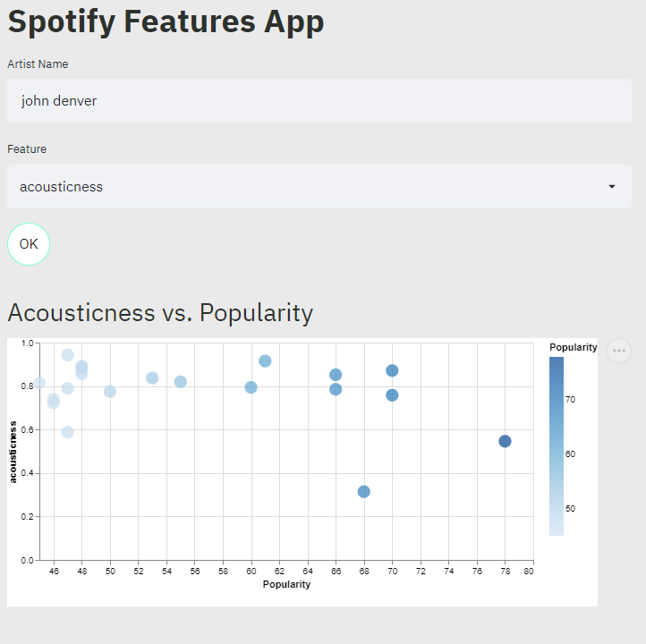
Task: Click the Popularity x-axis title
Action: [x=286, y=584]
